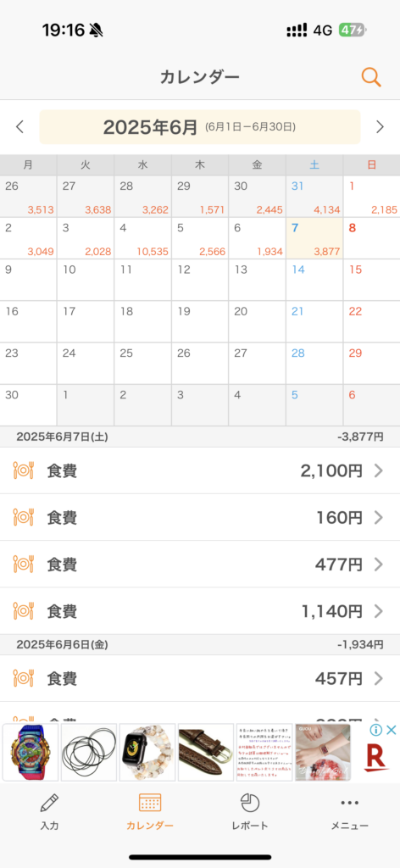
Task: Select the カレンダー tab icon
Action: pos(150,802)
